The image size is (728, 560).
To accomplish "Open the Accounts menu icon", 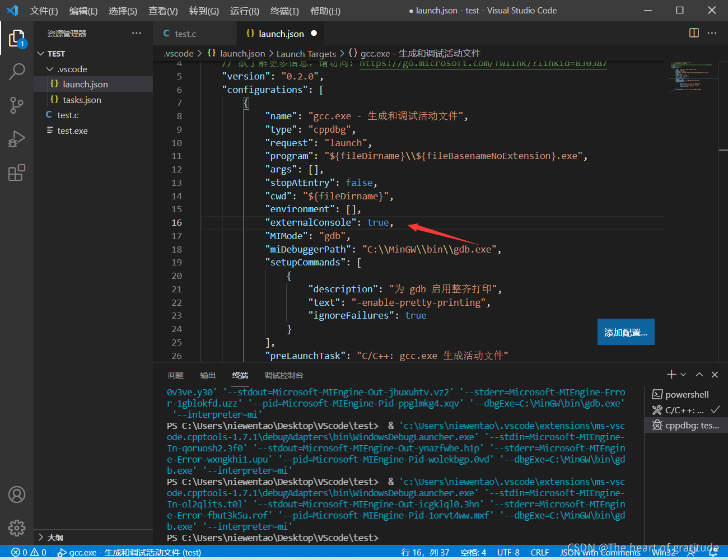I will (17, 494).
